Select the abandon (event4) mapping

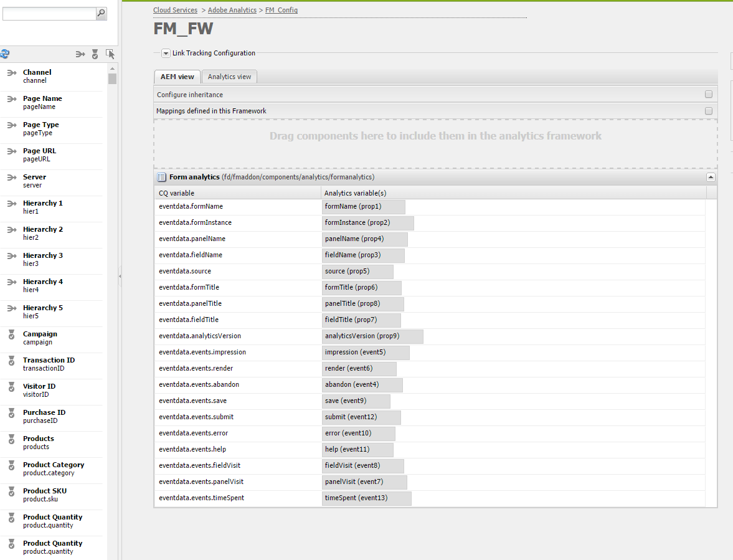pos(362,385)
